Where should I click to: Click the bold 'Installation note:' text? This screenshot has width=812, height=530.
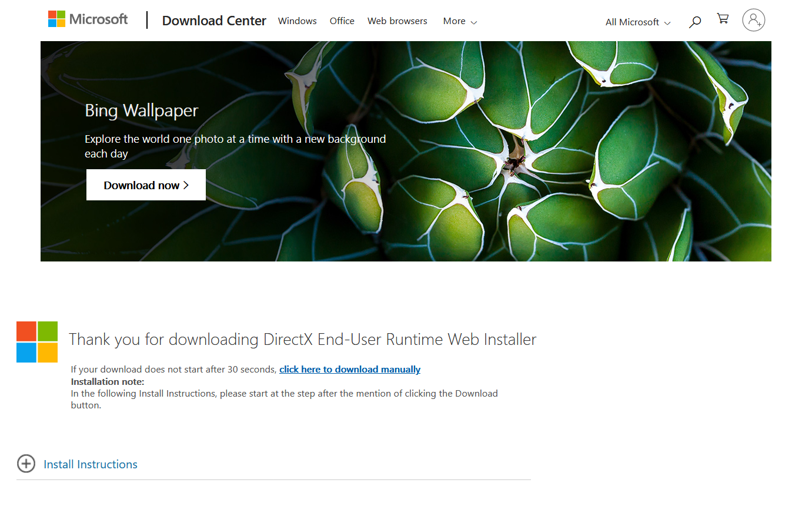[x=107, y=381]
